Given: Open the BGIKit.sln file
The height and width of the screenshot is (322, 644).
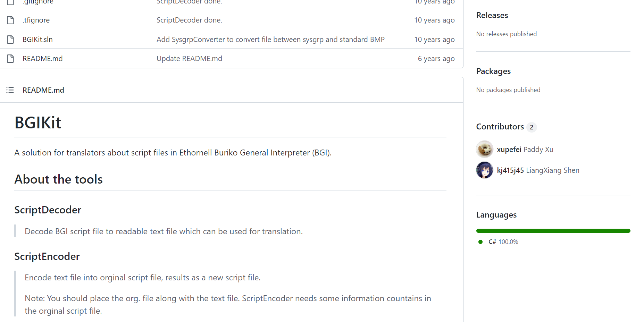Looking at the screenshot, I should tap(37, 40).
